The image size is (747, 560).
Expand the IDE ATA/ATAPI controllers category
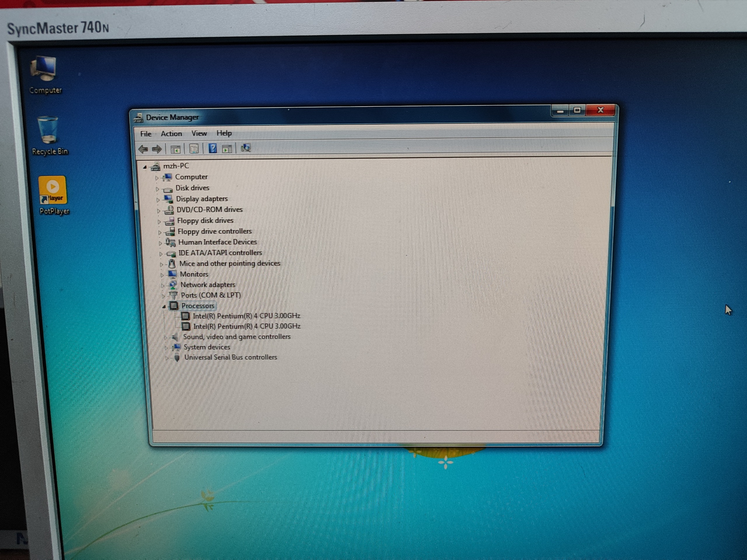[161, 254]
